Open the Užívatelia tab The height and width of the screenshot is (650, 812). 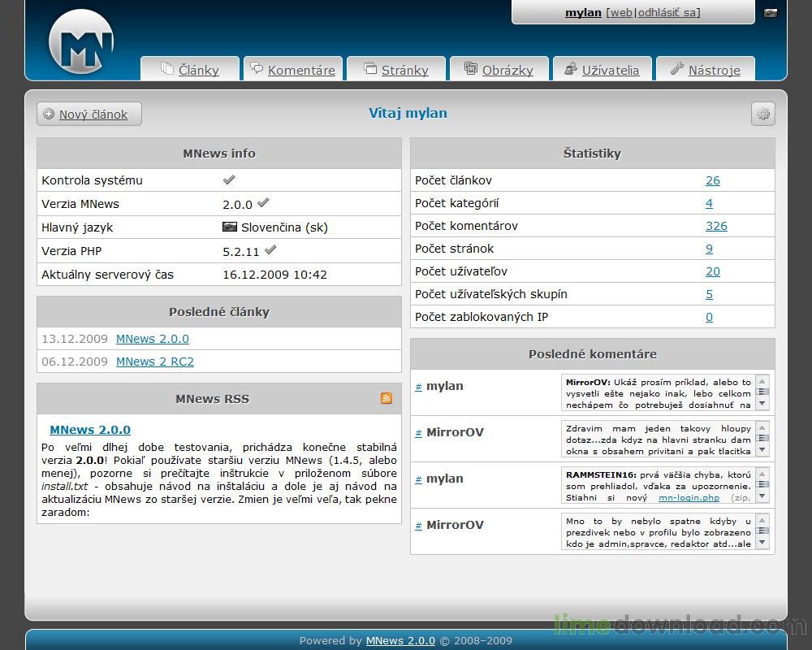[x=603, y=69]
